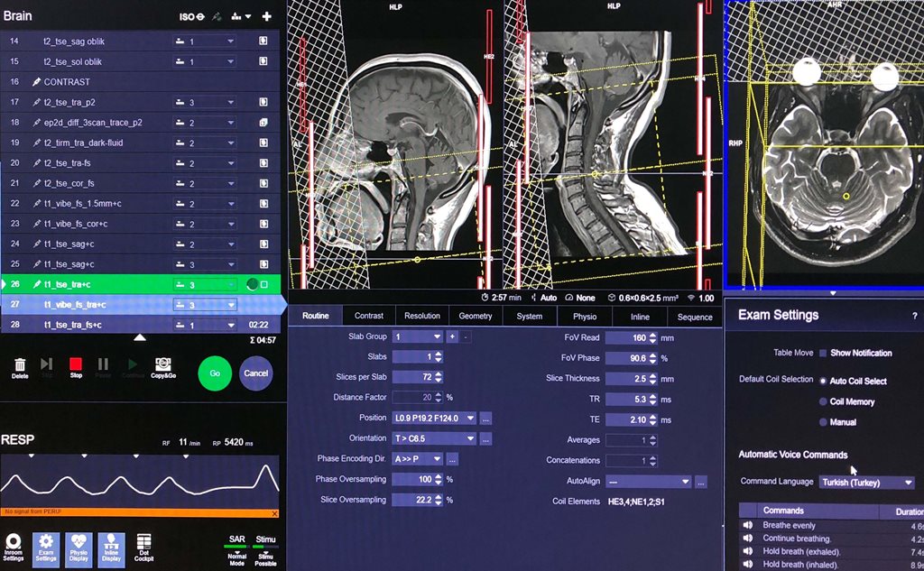
Task: Open the Contrast parameter tab
Action: tap(369, 316)
